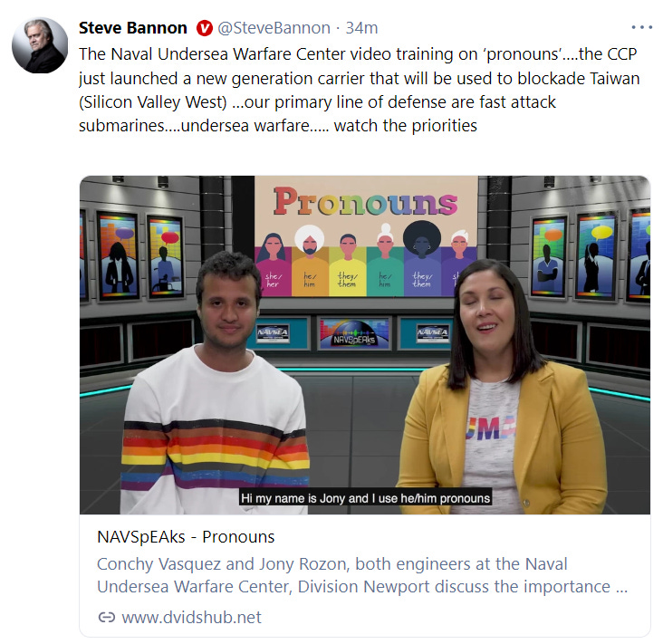Viewport: 663px width, 644px height.
Task: Click the red verified V badge
Action: tap(204, 28)
